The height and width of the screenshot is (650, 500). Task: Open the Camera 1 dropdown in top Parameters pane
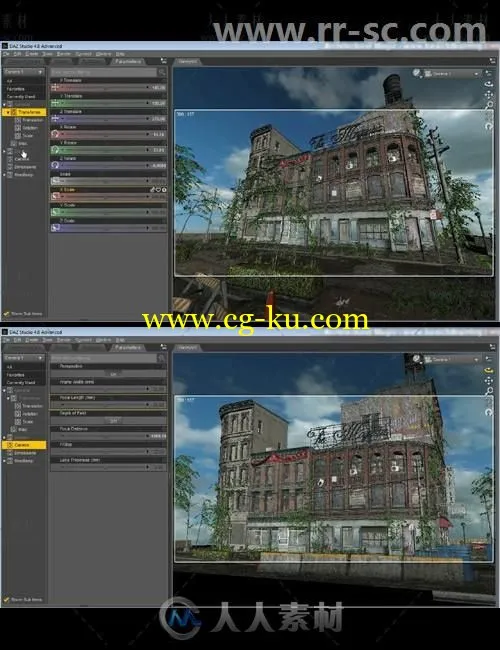click(x=24, y=72)
